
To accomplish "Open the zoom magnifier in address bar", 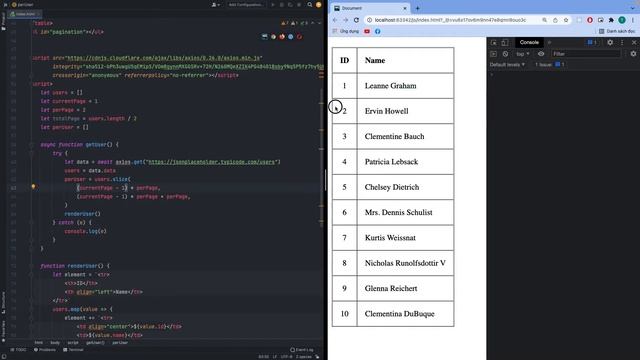I will point(544,20).
